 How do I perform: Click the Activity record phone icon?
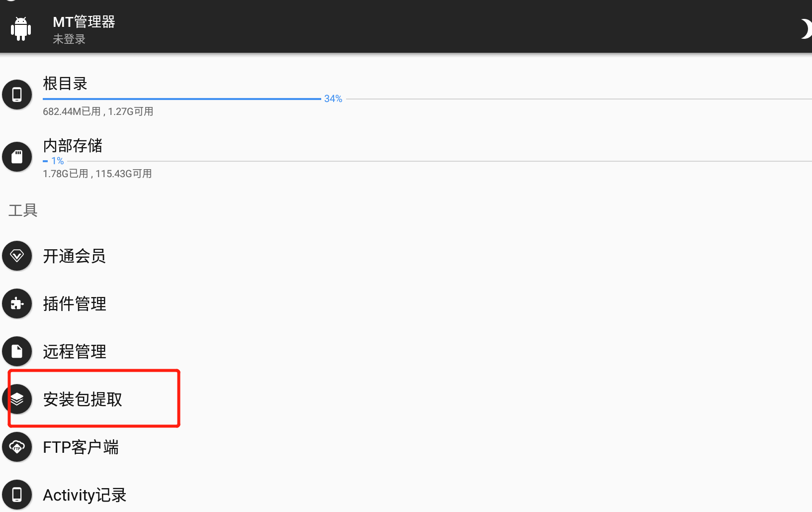pyautogui.click(x=17, y=495)
